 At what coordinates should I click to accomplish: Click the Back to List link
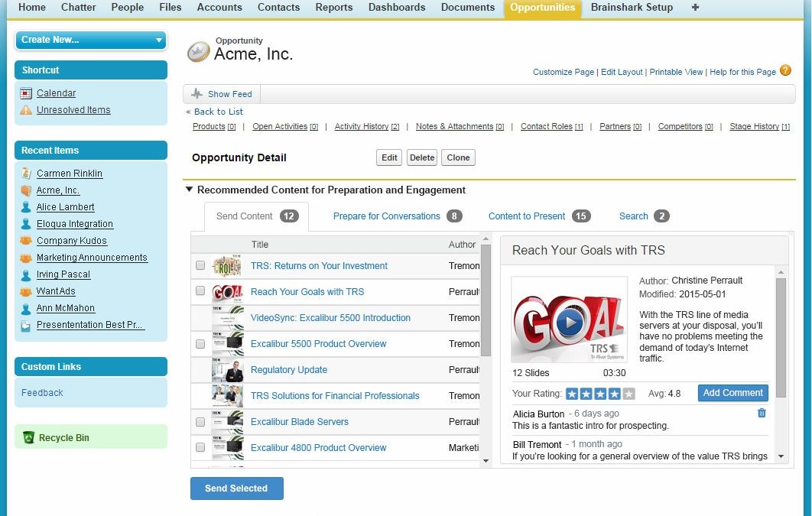coord(218,112)
